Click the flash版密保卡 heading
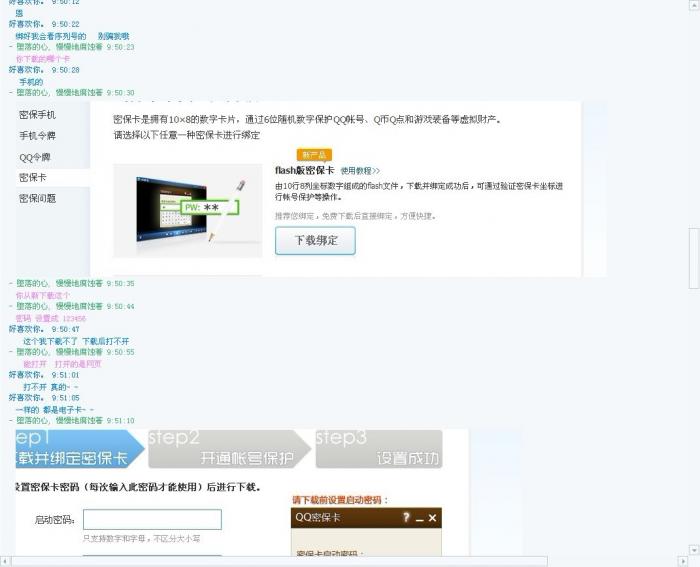This screenshot has height=567, width=700. pos(304,170)
